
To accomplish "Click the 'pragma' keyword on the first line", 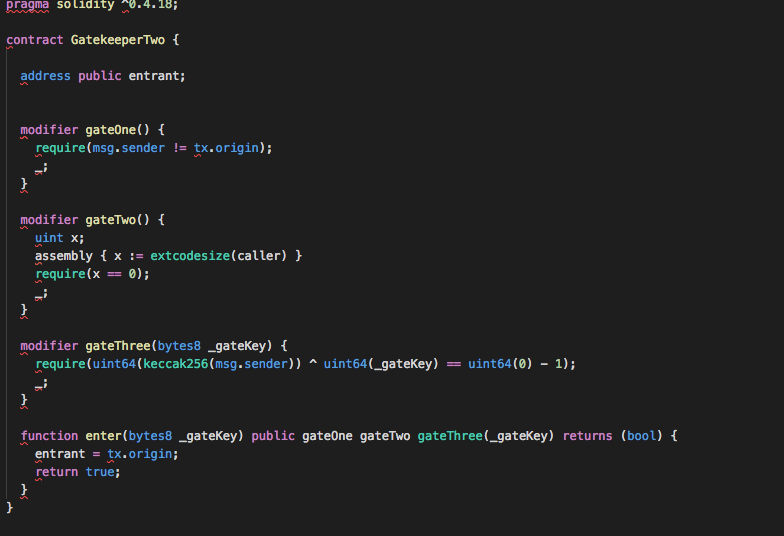I will pyautogui.click(x=28, y=5).
